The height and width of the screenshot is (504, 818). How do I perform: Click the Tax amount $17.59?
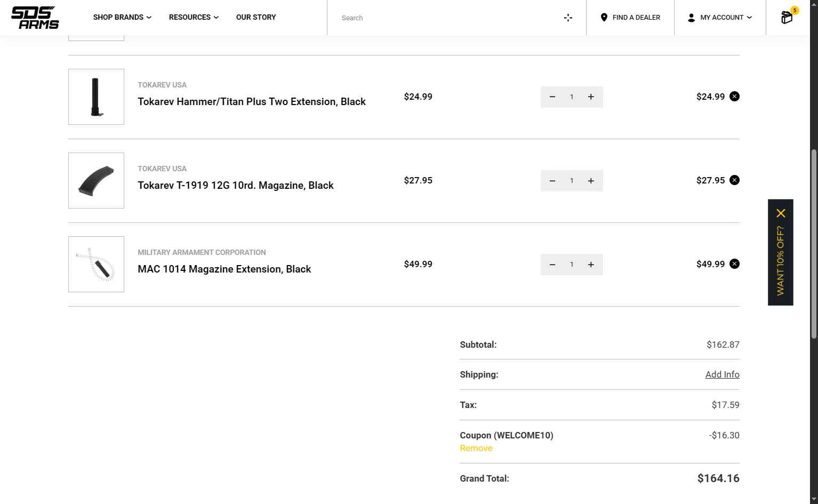tap(726, 405)
